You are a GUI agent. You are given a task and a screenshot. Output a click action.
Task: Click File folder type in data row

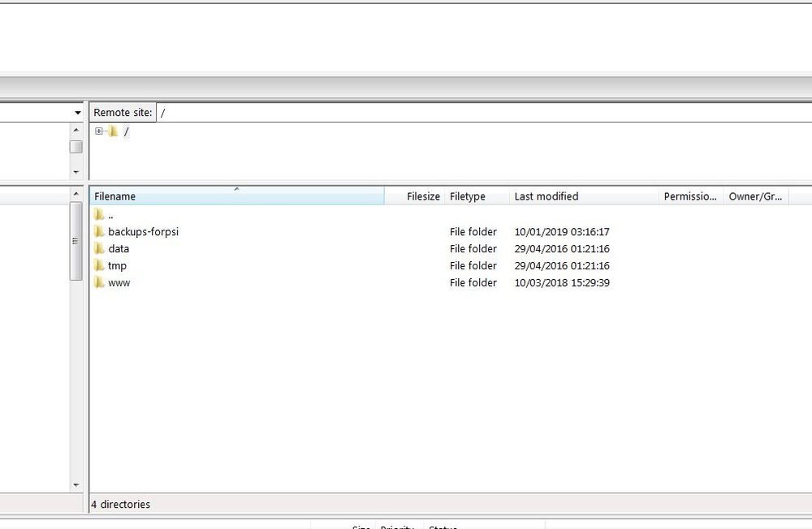473,248
